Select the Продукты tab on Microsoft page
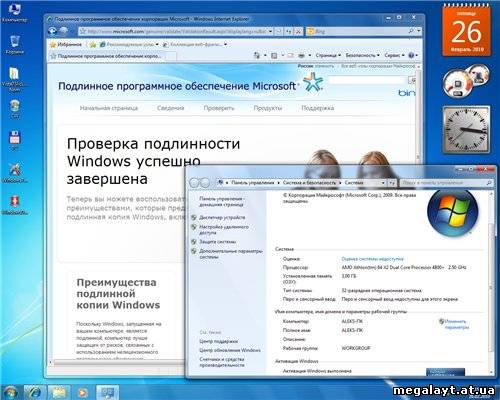The image size is (500, 400). coord(268,108)
